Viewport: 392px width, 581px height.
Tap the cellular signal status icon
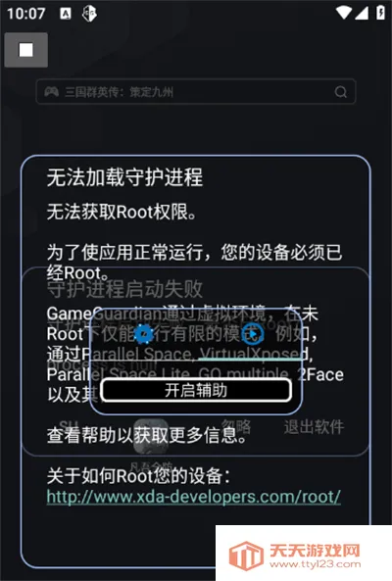click(362, 13)
